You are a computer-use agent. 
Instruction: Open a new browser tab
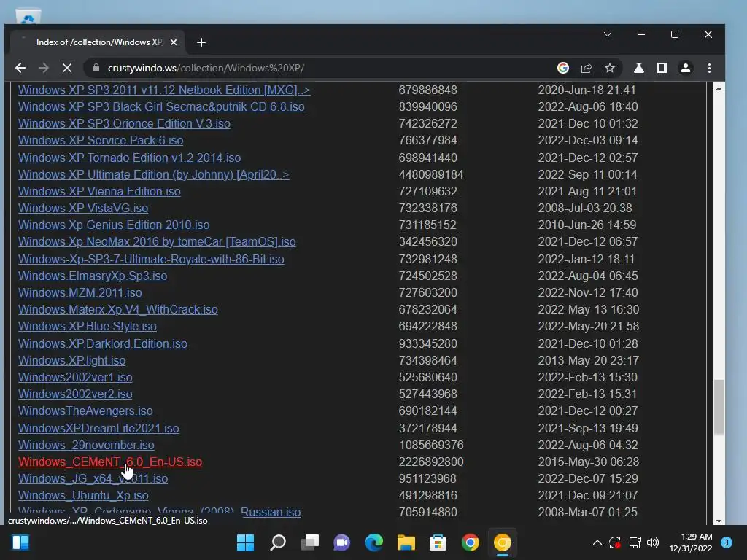201,42
